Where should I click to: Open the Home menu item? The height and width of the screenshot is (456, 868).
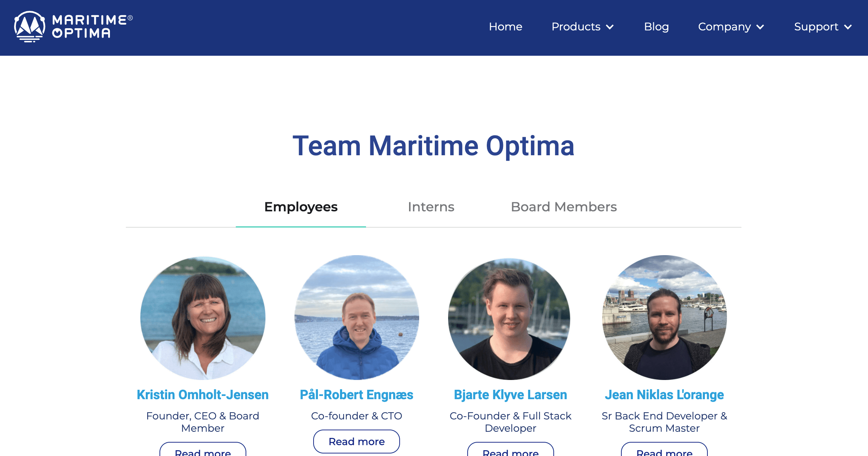click(505, 26)
